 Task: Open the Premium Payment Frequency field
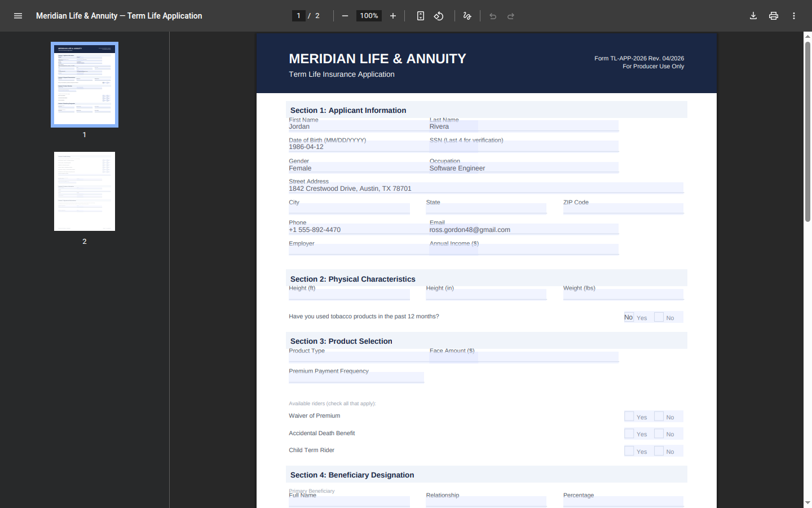pos(356,378)
